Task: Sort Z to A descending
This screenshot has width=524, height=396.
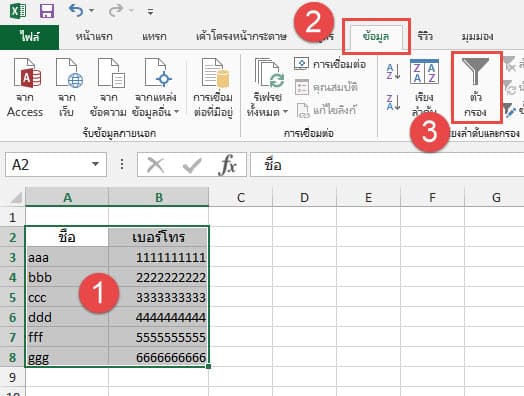Action: pyautogui.click(x=393, y=102)
